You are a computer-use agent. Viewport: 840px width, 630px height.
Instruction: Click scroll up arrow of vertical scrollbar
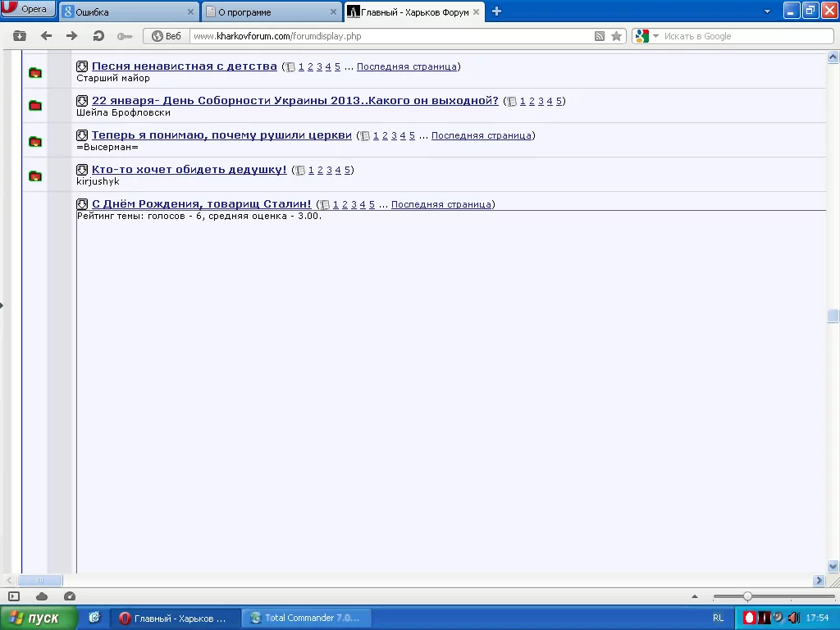point(833,57)
